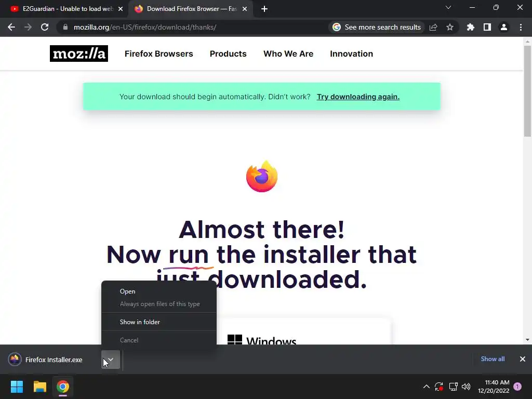
Task: Click the Google See more search results chip
Action: tap(377, 27)
